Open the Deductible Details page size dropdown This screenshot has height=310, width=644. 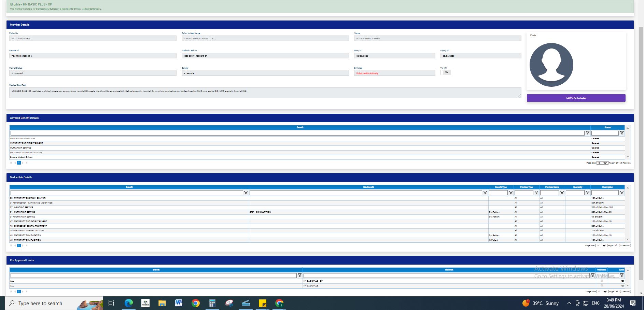(x=601, y=245)
